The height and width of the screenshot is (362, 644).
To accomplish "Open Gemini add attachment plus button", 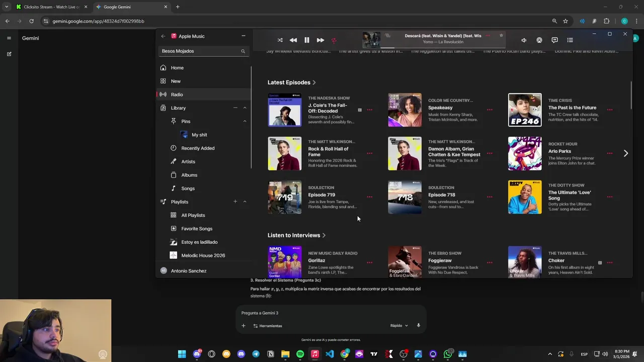I will click(x=244, y=326).
